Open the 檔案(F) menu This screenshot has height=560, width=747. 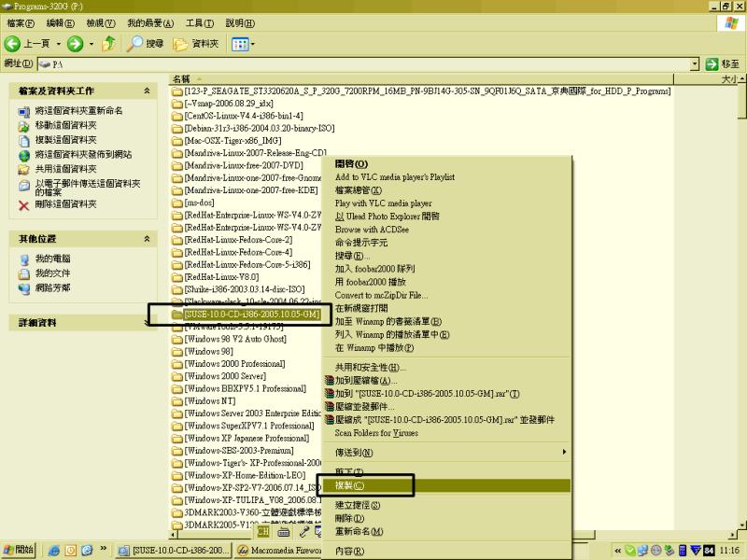pos(21,22)
